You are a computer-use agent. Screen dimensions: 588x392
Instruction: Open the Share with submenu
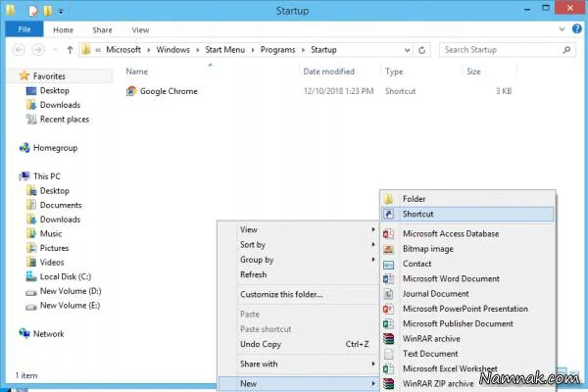pos(298,364)
